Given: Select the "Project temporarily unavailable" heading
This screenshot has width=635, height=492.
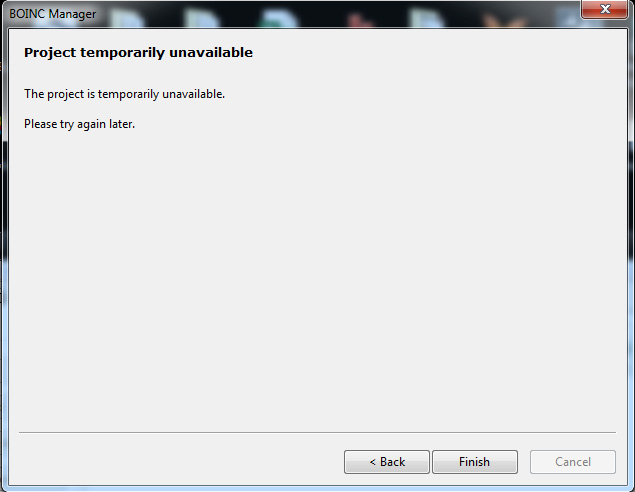Looking at the screenshot, I should (x=138, y=53).
